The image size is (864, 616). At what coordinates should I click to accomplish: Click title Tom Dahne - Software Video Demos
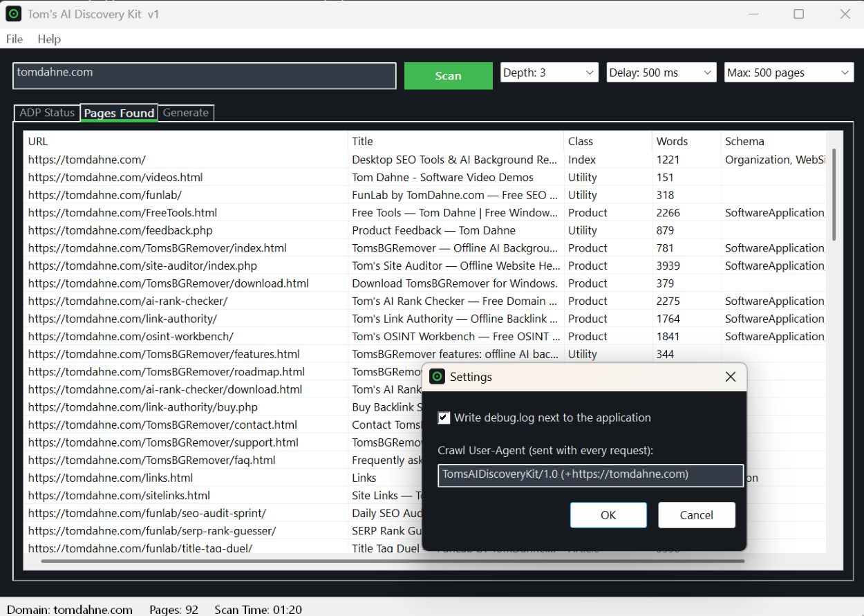click(x=443, y=178)
